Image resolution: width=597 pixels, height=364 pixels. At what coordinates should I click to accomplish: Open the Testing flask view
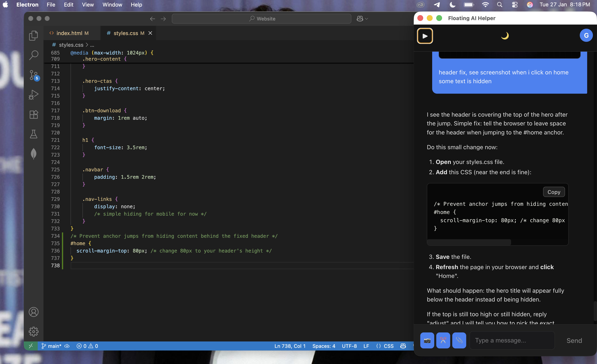pyautogui.click(x=33, y=134)
